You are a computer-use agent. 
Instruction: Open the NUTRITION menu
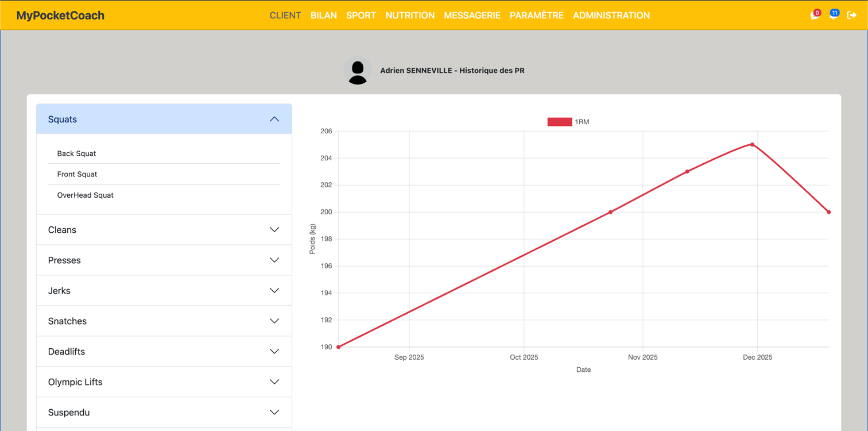[410, 16]
